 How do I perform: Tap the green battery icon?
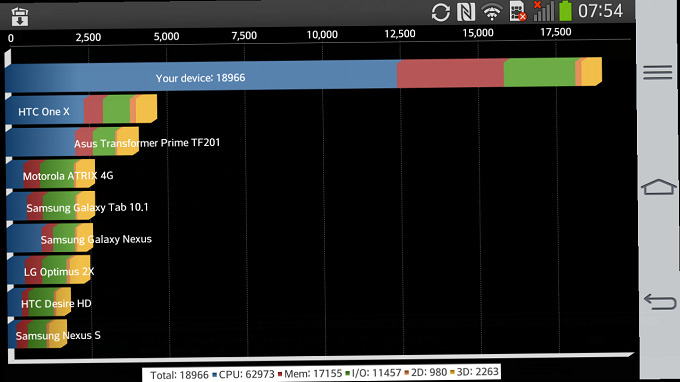click(566, 11)
